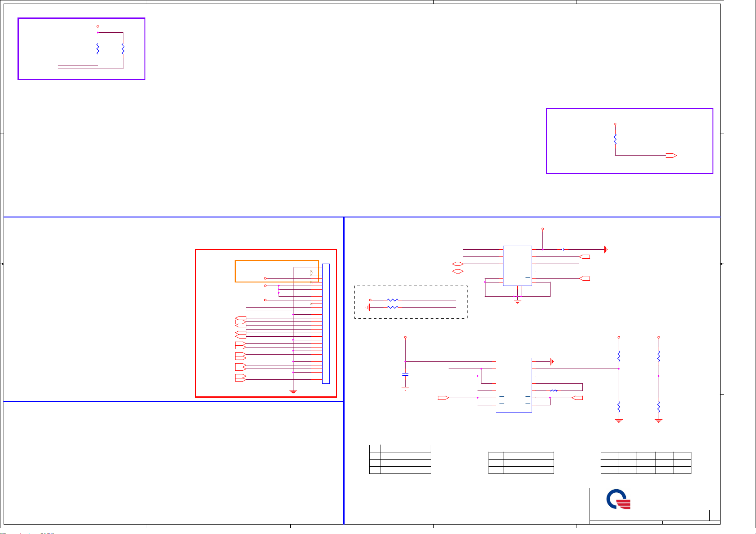Screen dimensions: 756x534
Task: Select the upper resistor inside the dashed box
Action: pyautogui.click(x=393, y=300)
